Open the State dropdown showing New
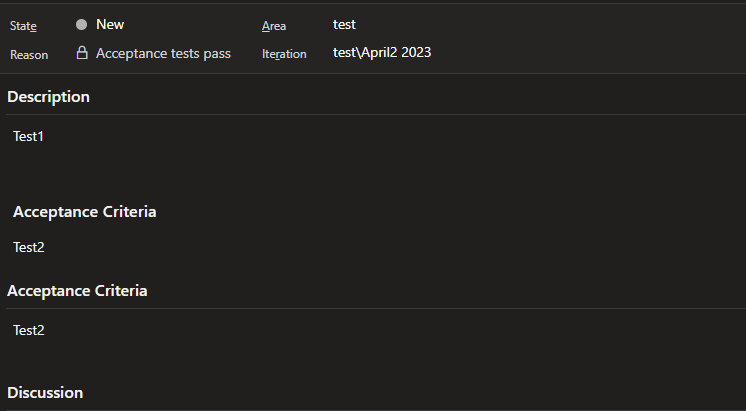This screenshot has height=411, width=746. click(x=110, y=24)
